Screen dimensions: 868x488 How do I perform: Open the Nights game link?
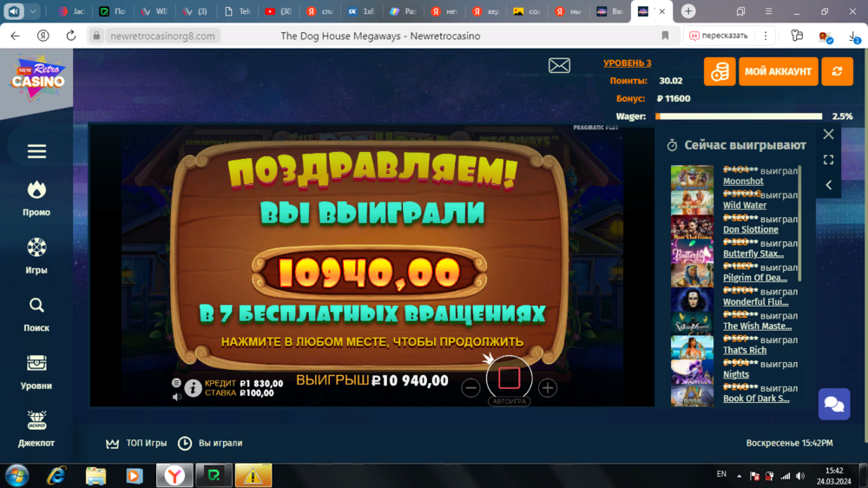click(736, 374)
